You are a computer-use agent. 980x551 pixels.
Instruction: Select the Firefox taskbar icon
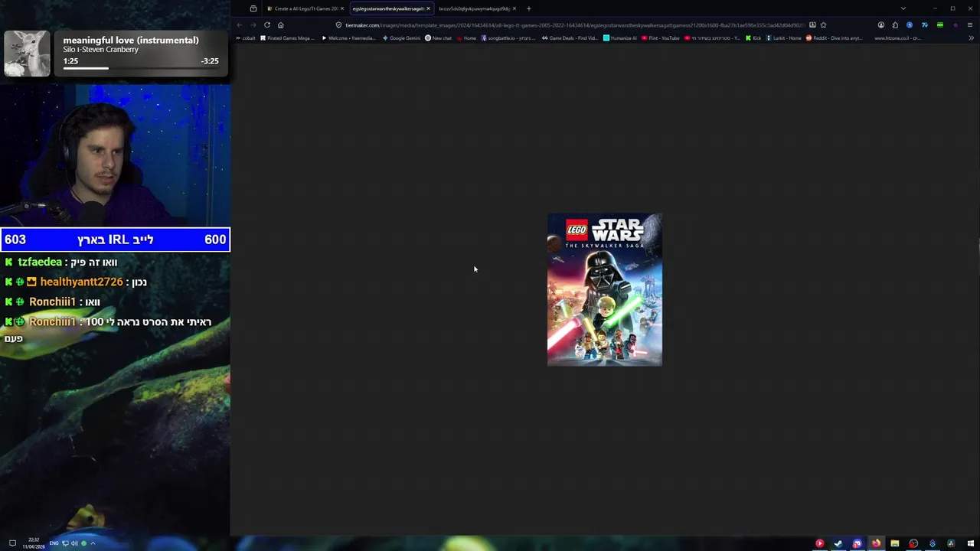(x=876, y=543)
